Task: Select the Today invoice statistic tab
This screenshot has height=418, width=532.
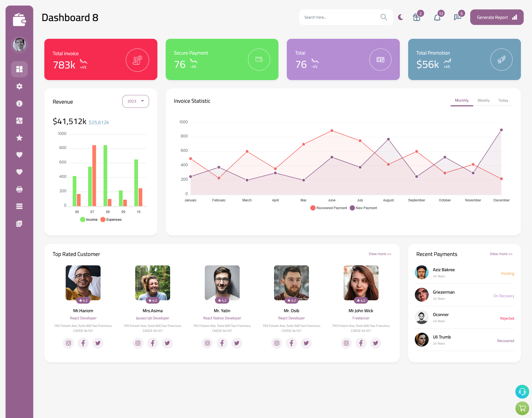Action: [503, 100]
